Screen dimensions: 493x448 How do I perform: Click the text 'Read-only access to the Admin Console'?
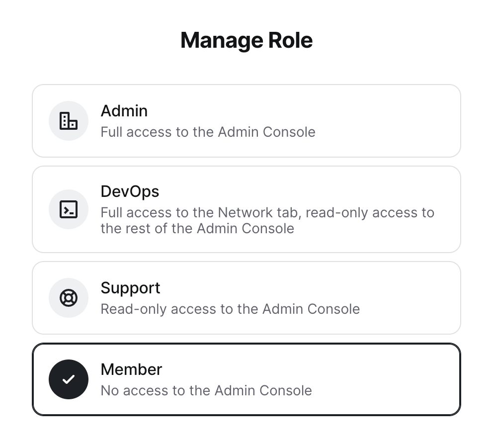click(230, 309)
